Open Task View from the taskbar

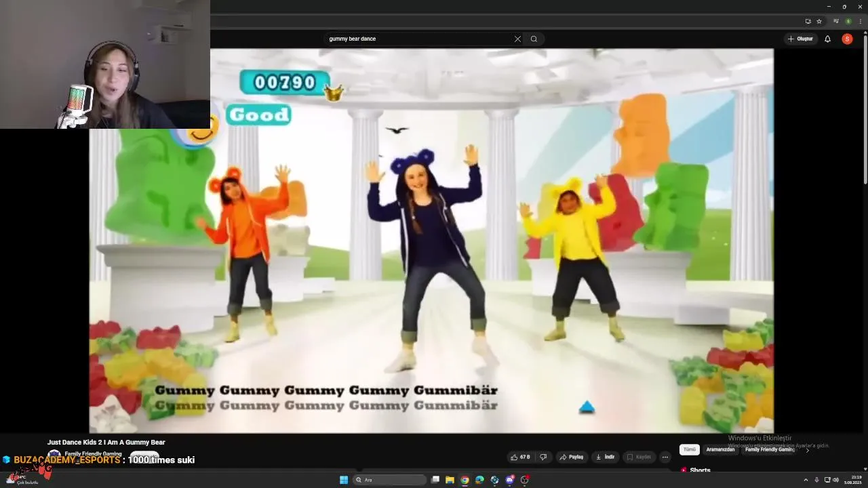click(435, 480)
